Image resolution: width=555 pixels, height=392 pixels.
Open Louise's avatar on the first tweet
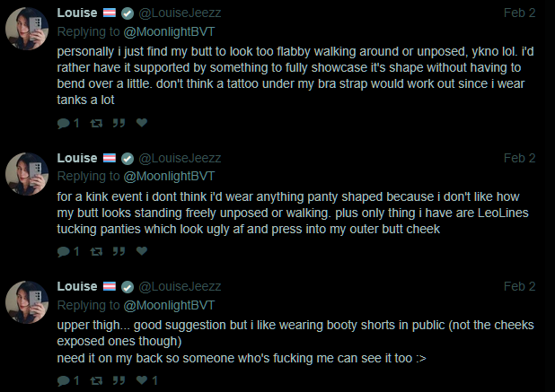[27, 30]
